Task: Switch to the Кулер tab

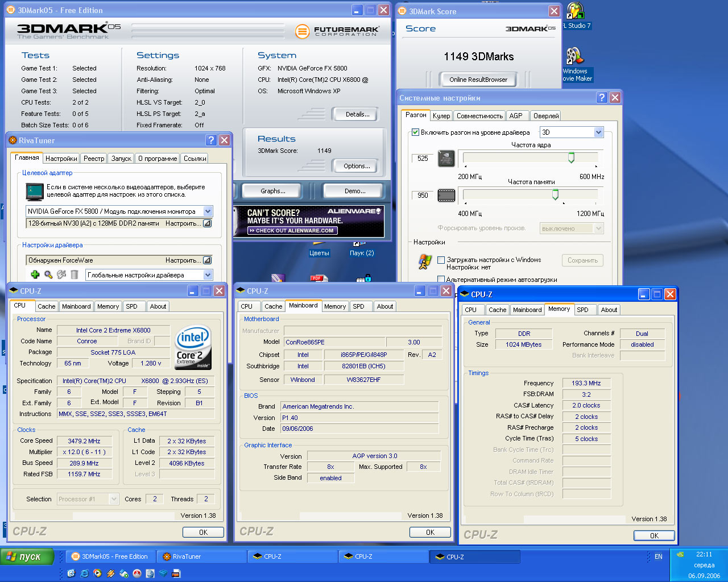Action: pos(441,116)
